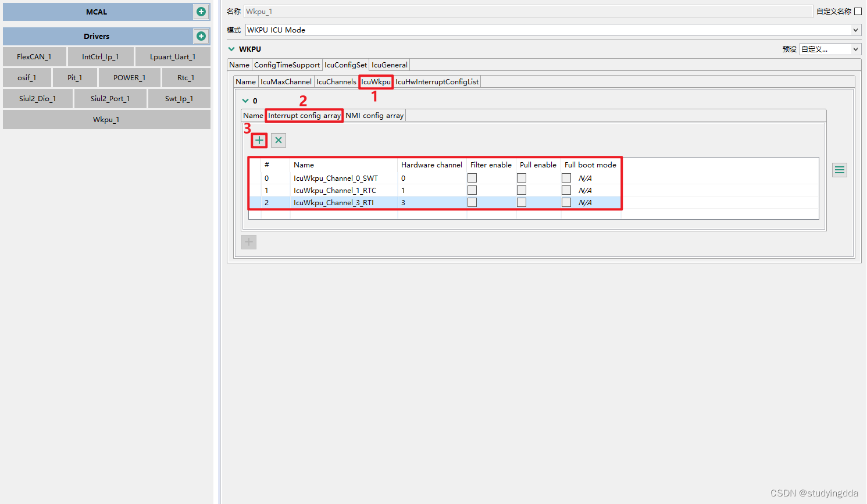The image size is (867, 504).
Task: Open Siul2_Port_1 driver
Action: [110, 98]
